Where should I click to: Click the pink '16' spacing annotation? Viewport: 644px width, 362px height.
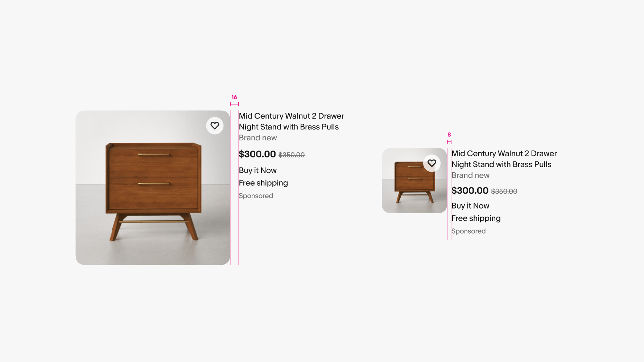pos(234,97)
